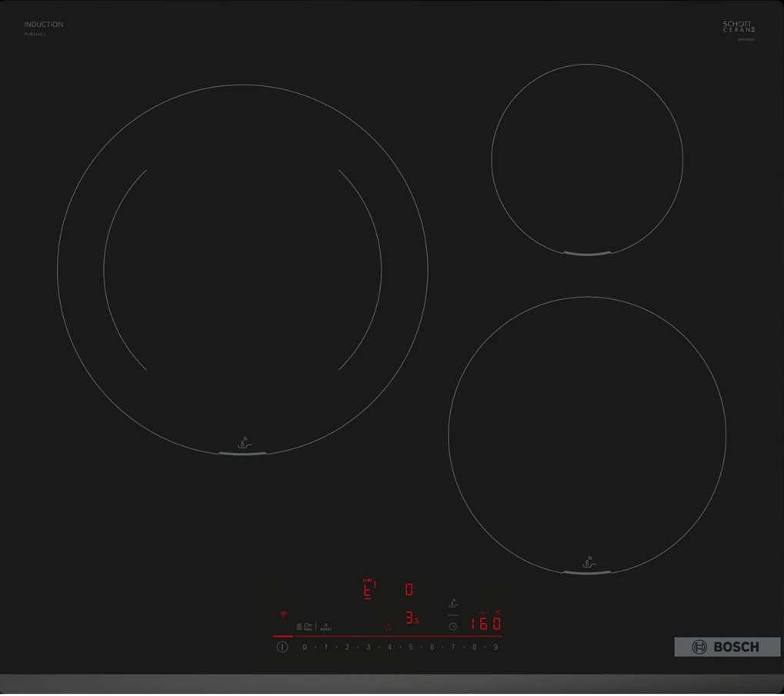784x696 pixels.
Task: Tap the red Wi-Fi indicator icon
Action: click(283, 614)
